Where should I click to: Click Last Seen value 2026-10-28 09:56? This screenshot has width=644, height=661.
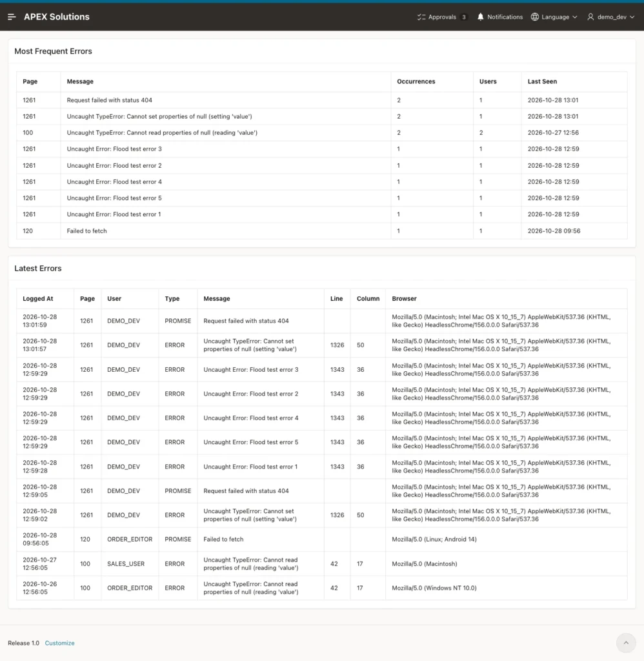pos(554,230)
